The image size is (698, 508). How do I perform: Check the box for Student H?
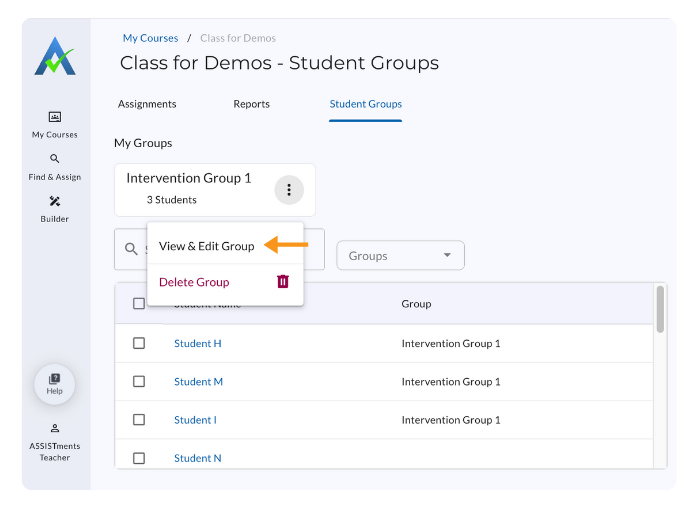tap(139, 343)
